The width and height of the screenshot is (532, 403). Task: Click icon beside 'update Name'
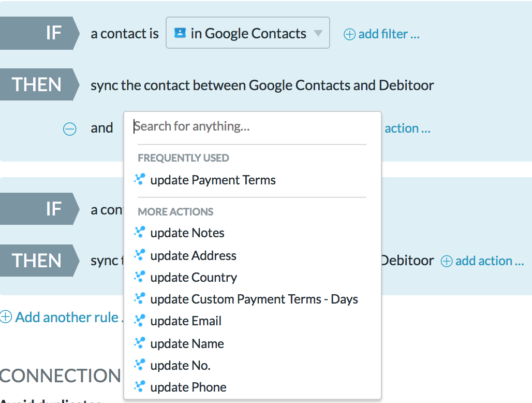click(x=140, y=343)
